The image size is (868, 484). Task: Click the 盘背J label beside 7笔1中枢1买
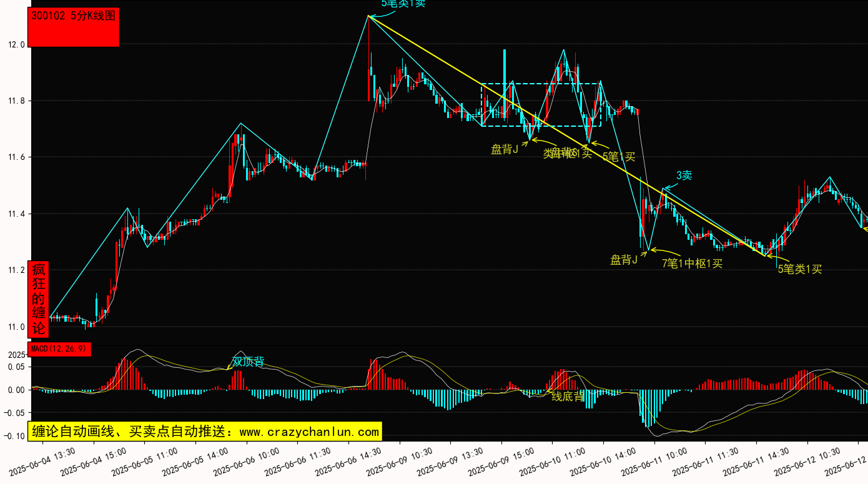[624, 260]
